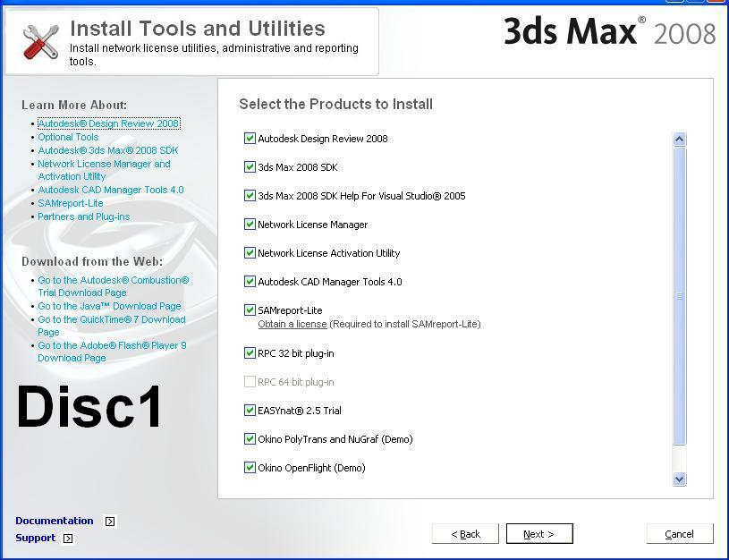Open Autodesk CAD Manager Tools 4.0 link
This screenshot has height=560, width=729.
[x=111, y=190]
